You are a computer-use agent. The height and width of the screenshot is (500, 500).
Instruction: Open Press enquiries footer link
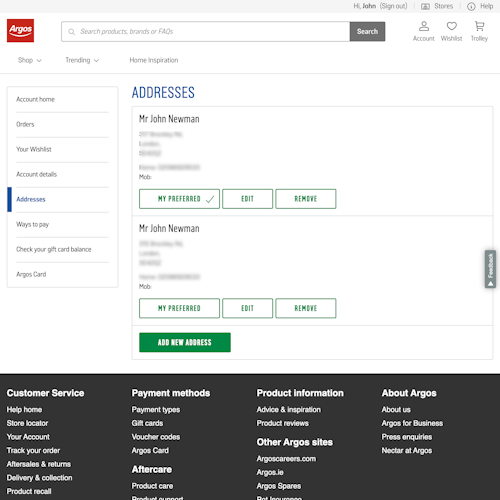[x=407, y=437]
